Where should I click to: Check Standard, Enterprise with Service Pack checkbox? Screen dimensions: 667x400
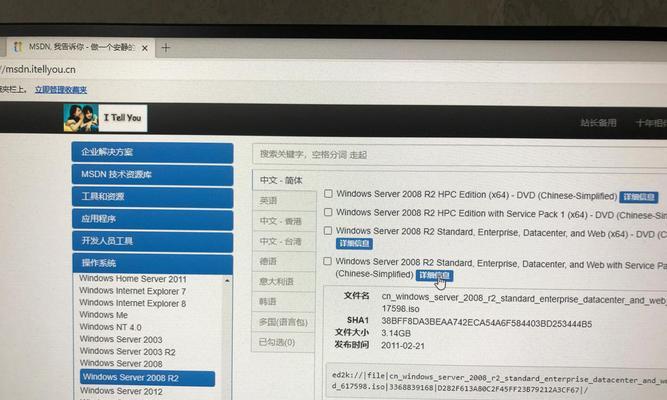click(327, 261)
